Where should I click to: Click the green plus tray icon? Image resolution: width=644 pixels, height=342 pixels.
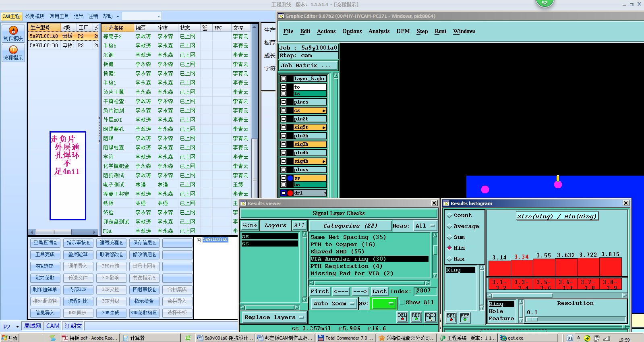point(587,338)
